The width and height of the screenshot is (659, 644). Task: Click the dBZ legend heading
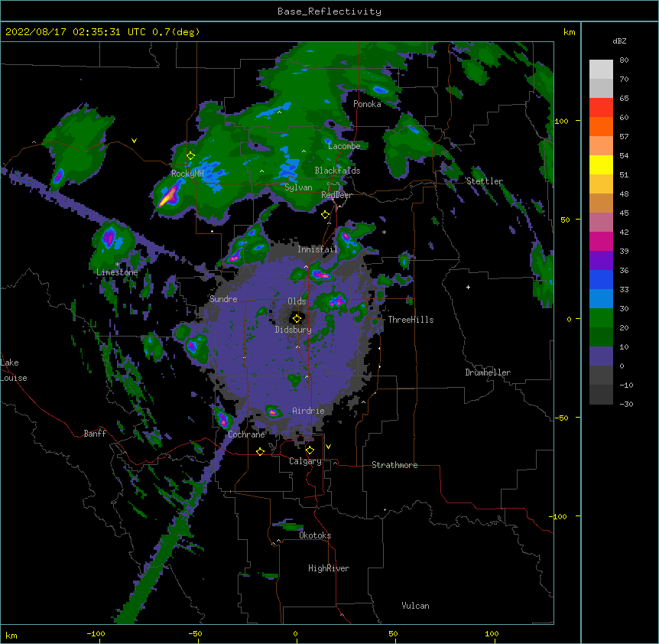[x=619, y=41]
